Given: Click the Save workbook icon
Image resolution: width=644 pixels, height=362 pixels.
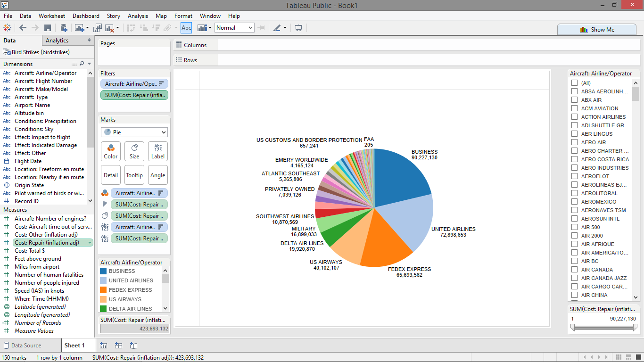Looking at the screenshot, I should [48, 28].
